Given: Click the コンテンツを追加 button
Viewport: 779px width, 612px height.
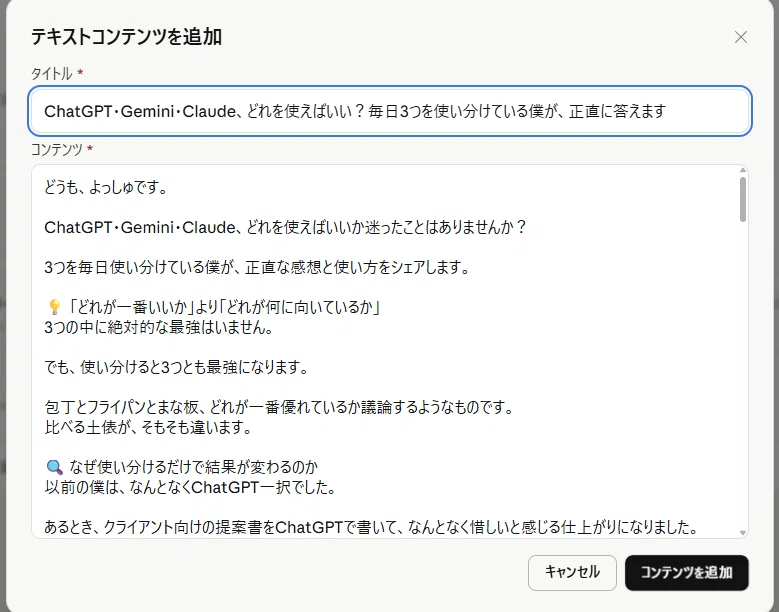Looking at the screenshot, I should [687, 572].
